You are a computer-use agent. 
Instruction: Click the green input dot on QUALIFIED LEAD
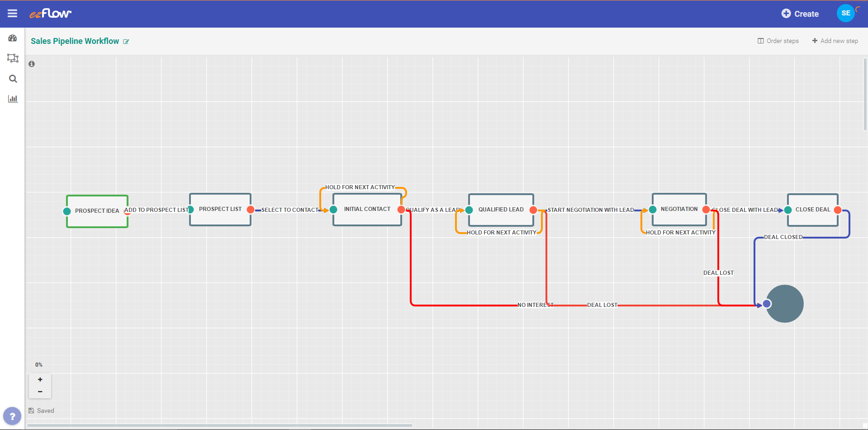pos(469,210)
